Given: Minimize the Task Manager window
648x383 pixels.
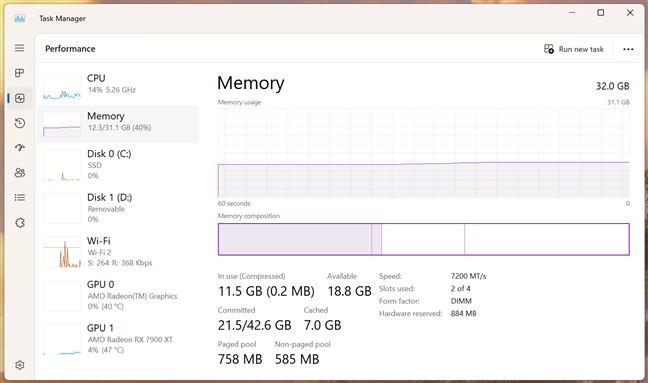Looking at the screenshot, I should coord(572,13).
